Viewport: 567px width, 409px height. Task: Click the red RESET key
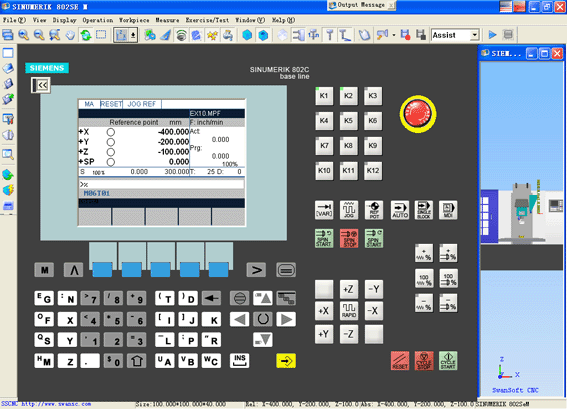400,361
